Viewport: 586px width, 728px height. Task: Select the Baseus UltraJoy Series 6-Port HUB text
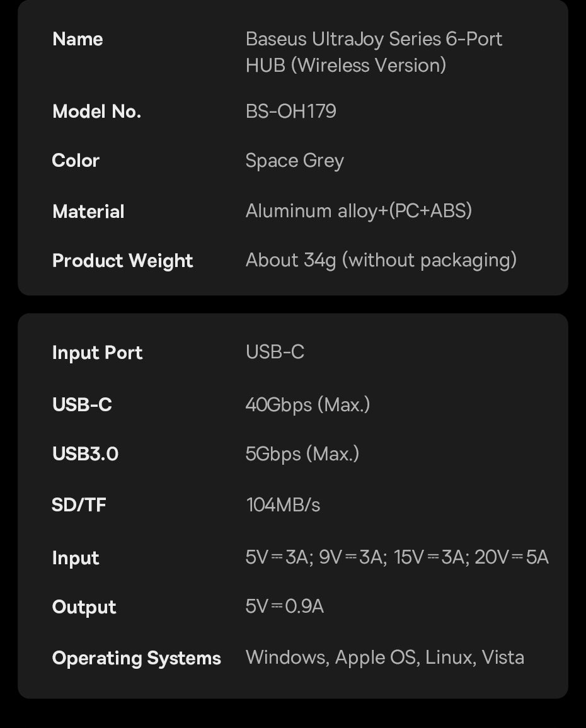pyautogui.click(x=374, y=52)
